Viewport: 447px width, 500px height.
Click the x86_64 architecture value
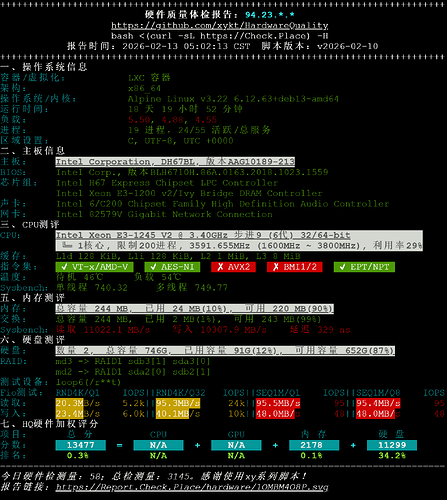pyautogui.click(x=144, y=88)
